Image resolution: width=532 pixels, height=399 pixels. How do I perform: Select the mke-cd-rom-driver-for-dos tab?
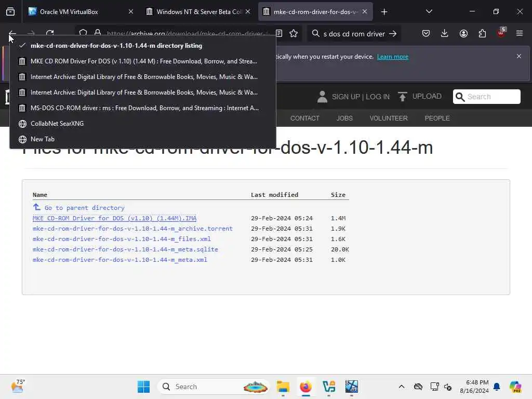click(x=315, y=11)
